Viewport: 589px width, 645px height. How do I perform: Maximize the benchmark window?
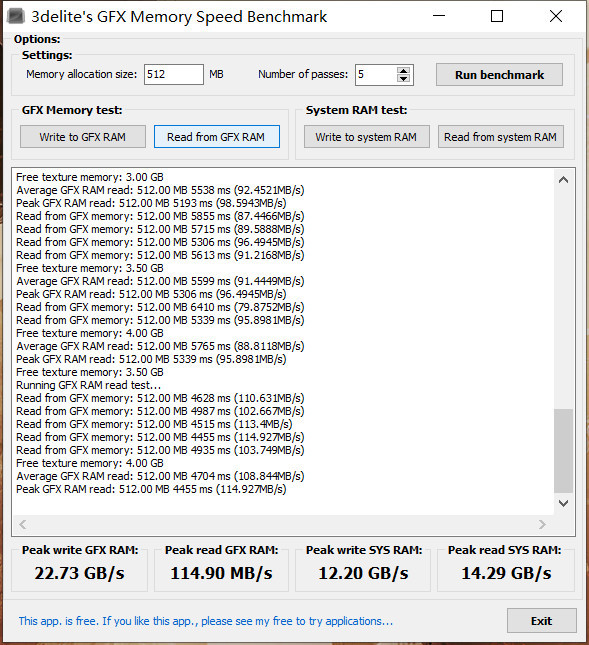497,16
